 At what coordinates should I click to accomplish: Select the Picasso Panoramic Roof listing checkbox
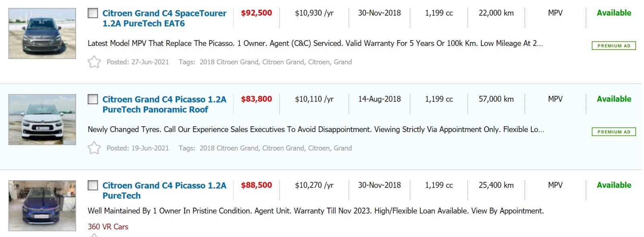(93, 99)
